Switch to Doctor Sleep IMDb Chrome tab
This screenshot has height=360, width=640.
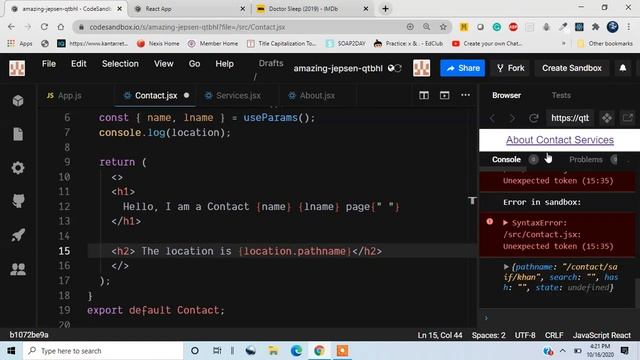313,9
